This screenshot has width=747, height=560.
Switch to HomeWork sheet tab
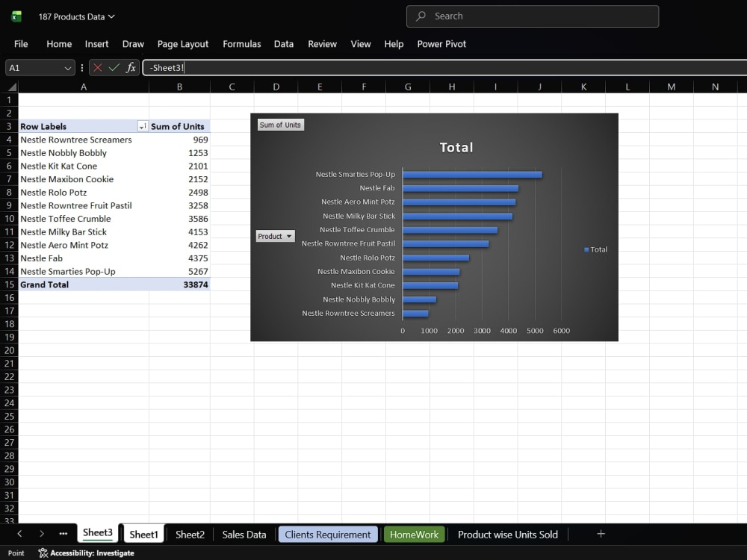pyautogui.click(x=414, y=535)
